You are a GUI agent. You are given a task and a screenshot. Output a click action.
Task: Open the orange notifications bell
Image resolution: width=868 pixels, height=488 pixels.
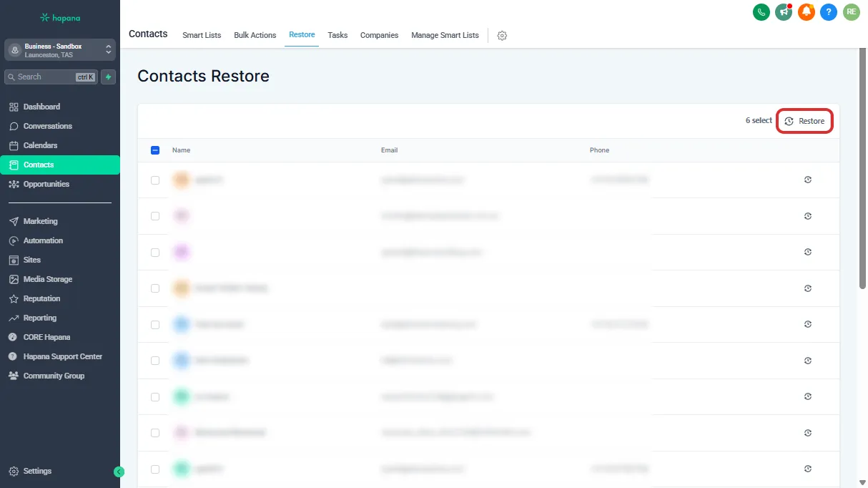[x=807, y=12]
